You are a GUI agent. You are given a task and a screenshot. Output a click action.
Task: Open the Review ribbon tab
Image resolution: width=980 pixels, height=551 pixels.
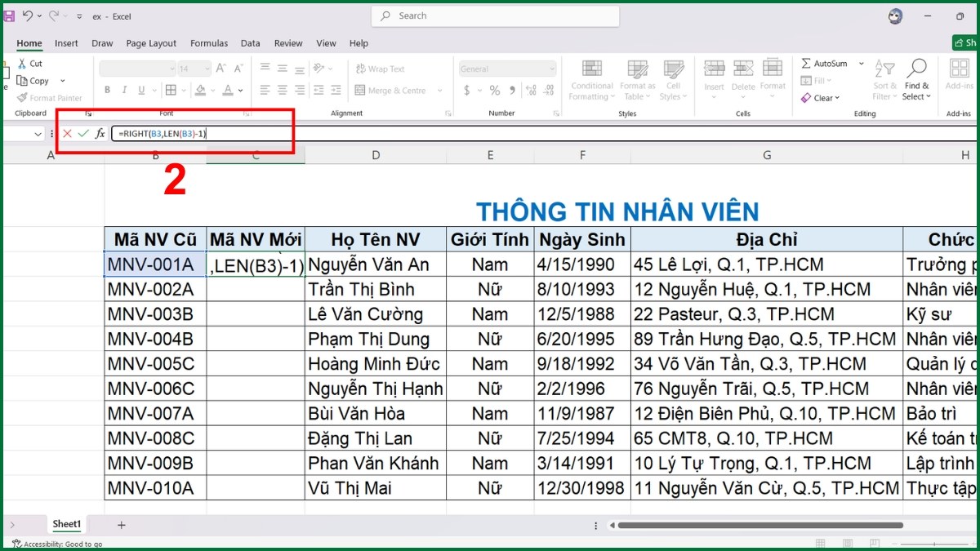[x=287, y=43]
